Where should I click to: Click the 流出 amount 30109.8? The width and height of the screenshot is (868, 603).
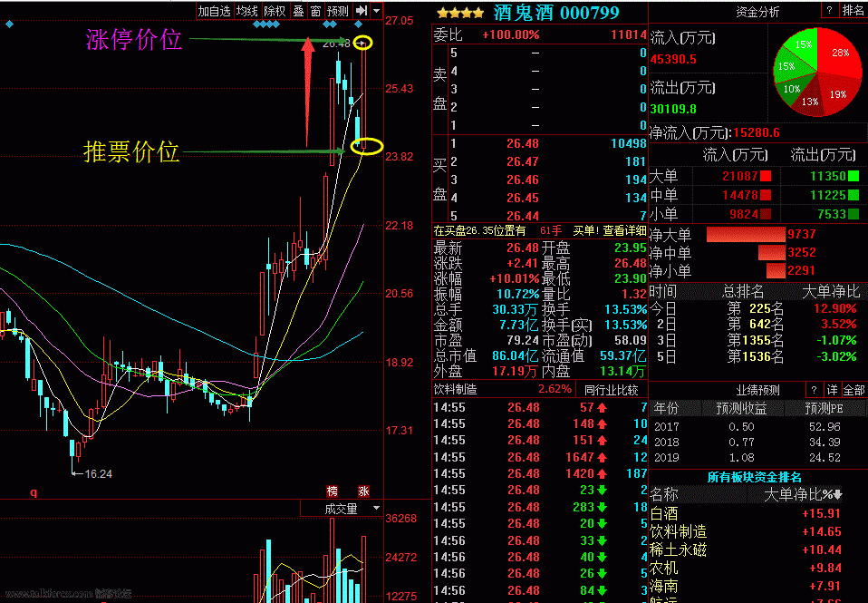click(x=673, y=109)
